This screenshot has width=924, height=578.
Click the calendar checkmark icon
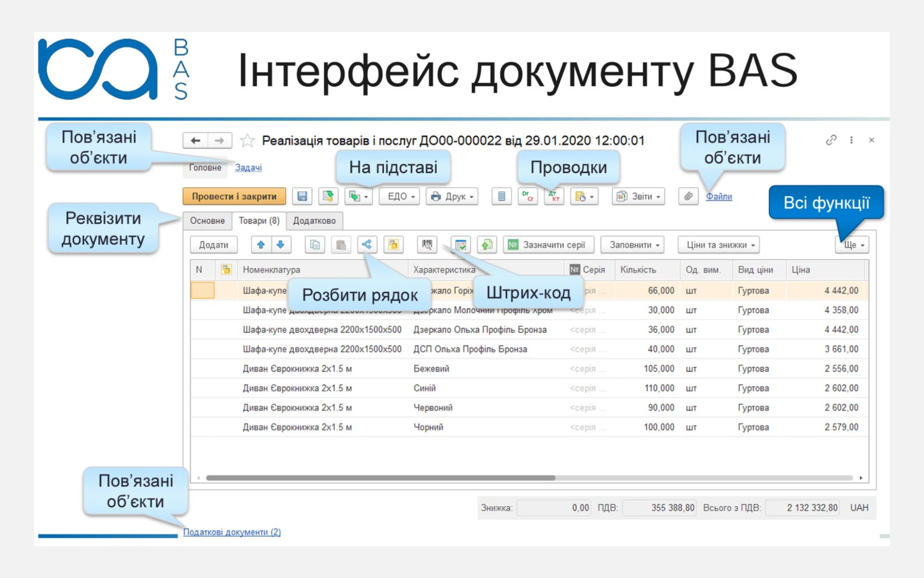tap(461, 245)
